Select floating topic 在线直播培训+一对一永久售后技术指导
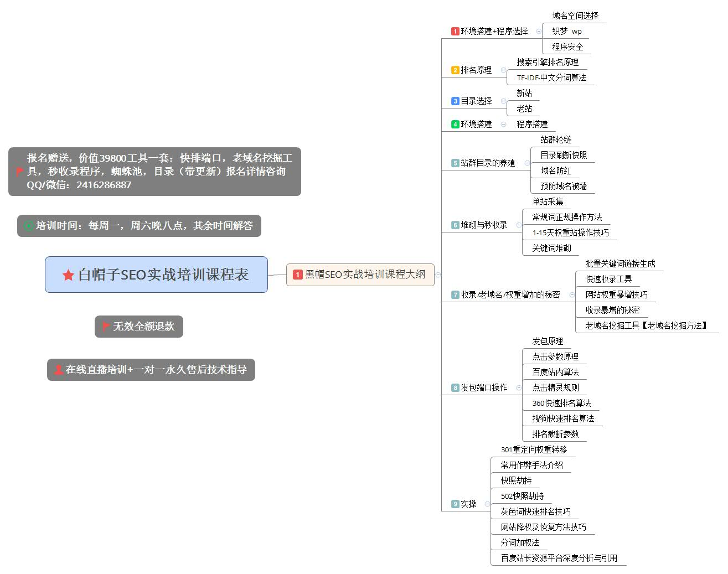 tap(151, 370)
